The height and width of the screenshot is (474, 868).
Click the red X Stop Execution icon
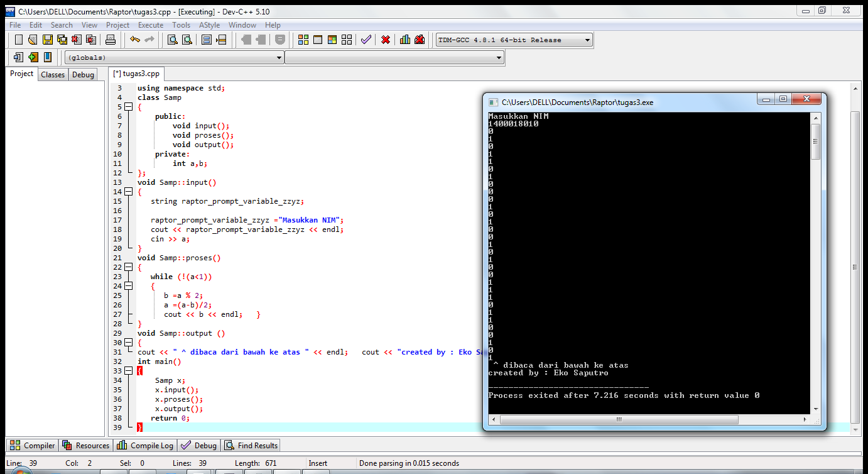pyautogui.click(x=386, y=40)
